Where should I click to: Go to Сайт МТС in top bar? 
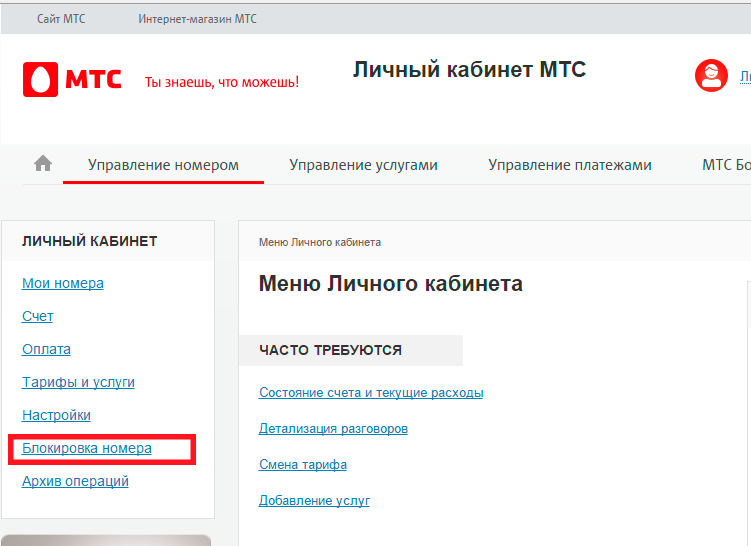point(61,19)
